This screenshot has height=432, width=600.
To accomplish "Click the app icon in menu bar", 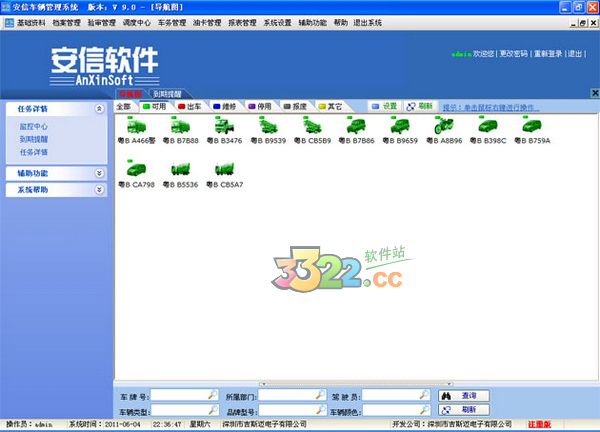I will click(9, 23).
